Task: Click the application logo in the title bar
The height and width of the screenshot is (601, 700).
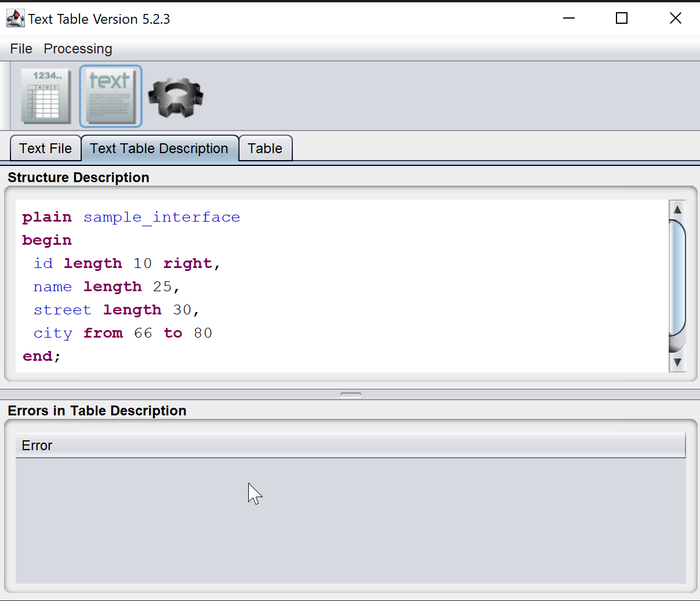Action: point(15,18)
